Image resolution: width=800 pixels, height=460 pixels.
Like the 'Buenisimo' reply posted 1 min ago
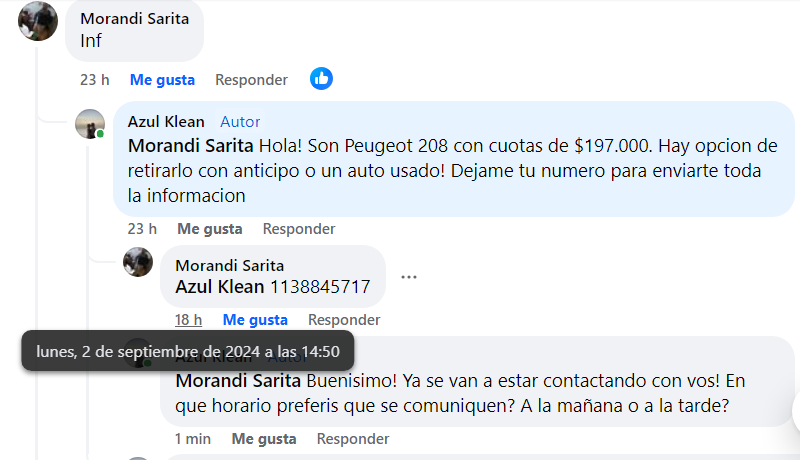[x=264, y=439]
